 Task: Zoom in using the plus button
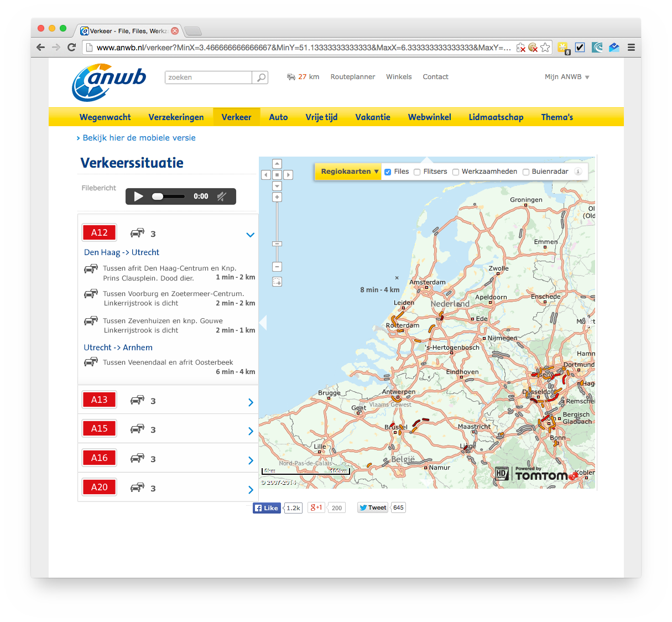coord(277,196)
